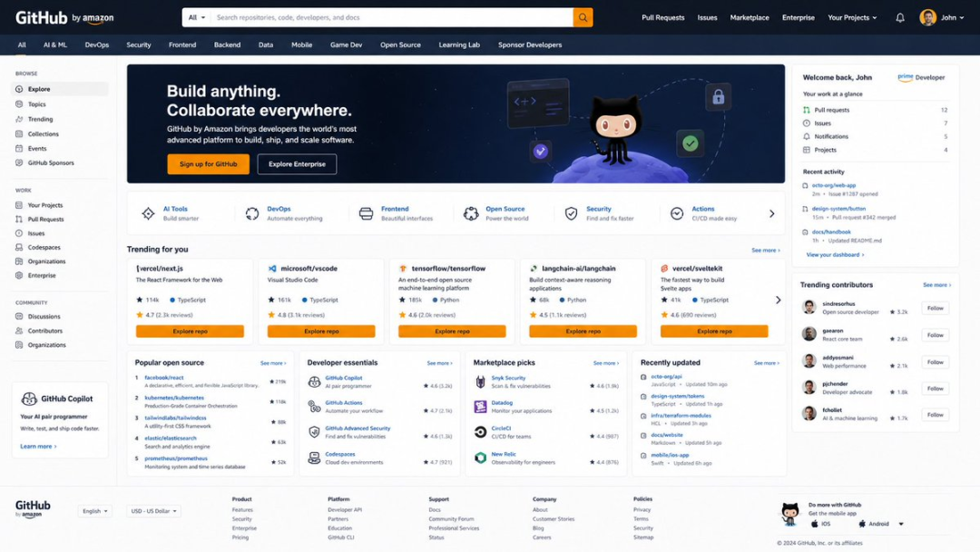
Task: Click the orange search magnifier button
Action: tap(583, 17)
